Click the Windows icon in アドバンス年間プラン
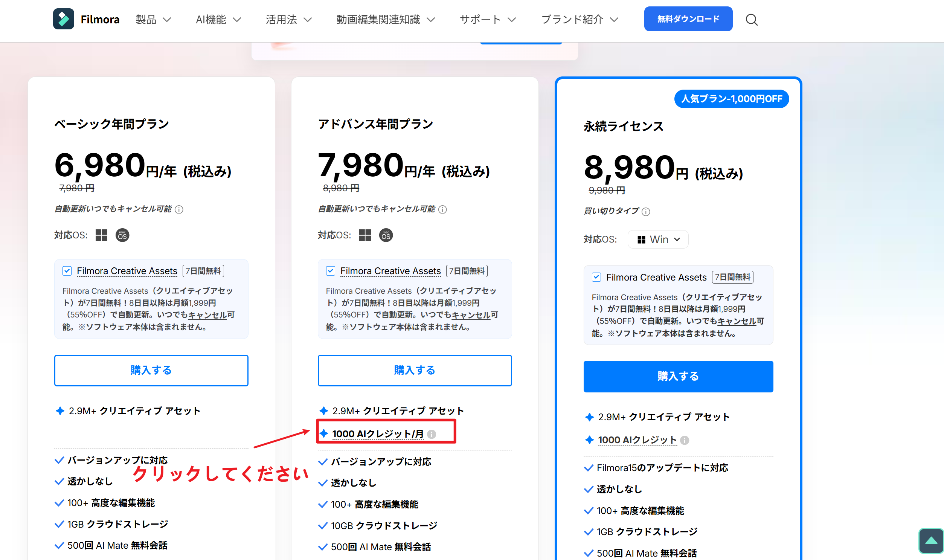 tap(365, 235)
